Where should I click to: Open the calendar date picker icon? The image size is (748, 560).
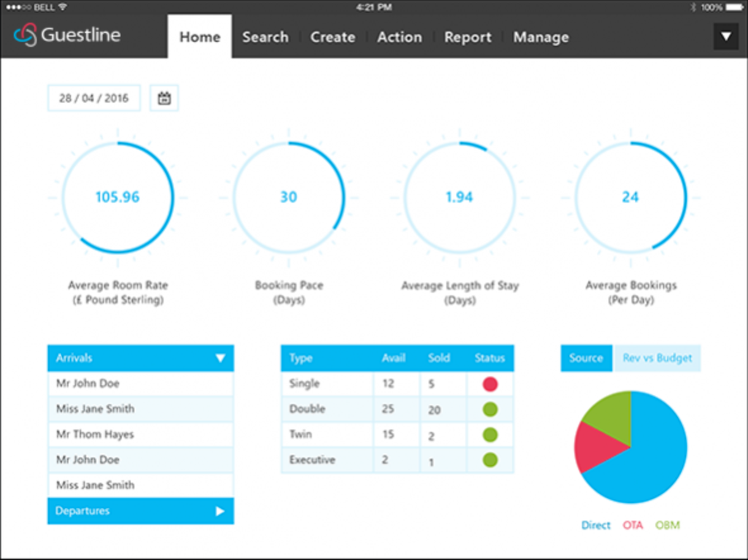[x=164, y=98]
